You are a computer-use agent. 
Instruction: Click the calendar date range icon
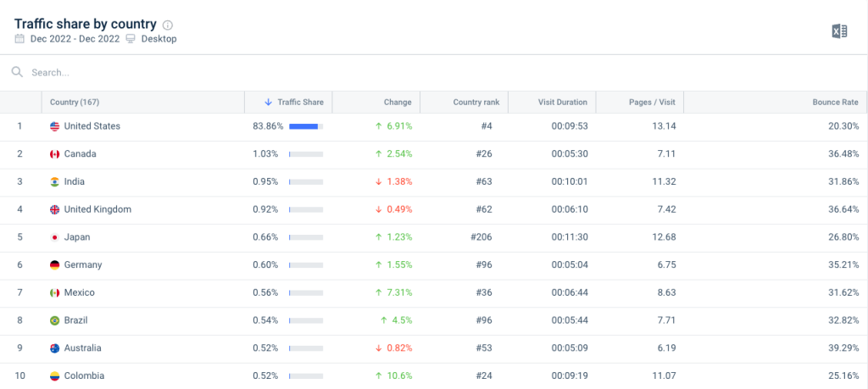coord(19,39)
